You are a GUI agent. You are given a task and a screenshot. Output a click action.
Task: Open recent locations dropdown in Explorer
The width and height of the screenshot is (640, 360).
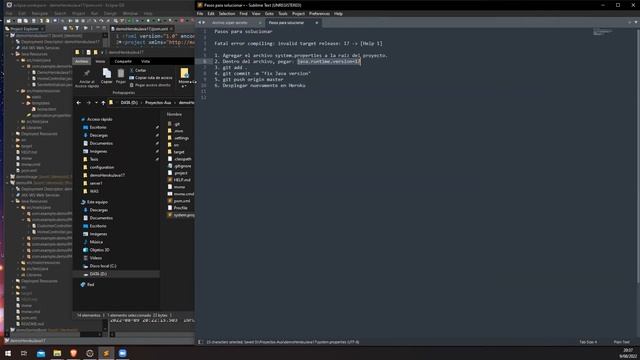point(96,103)
